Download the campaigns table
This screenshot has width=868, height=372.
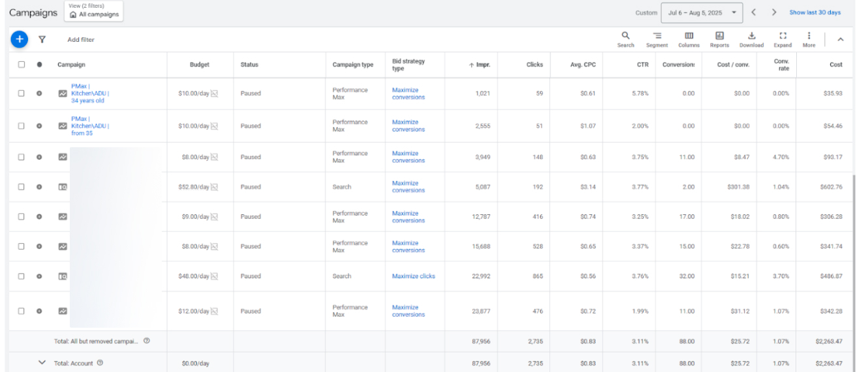click(x=751, y=39)
